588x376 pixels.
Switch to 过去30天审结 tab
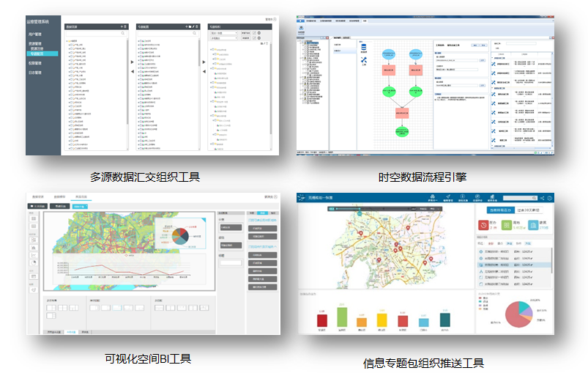528,210
